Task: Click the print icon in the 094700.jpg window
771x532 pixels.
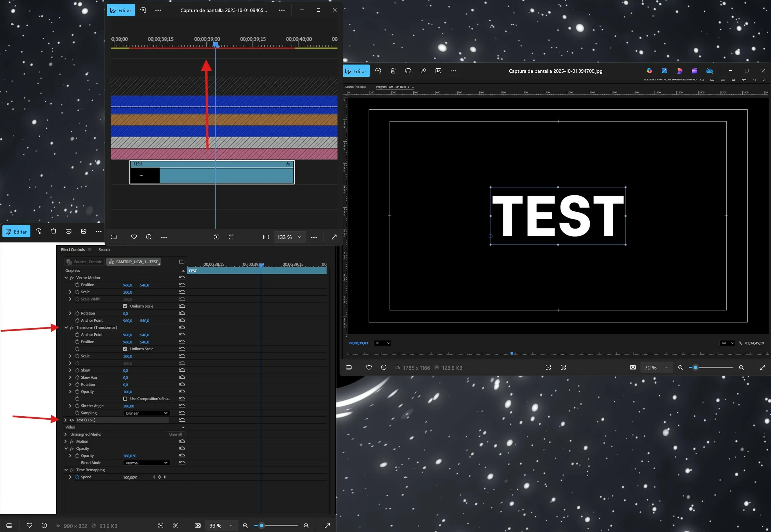Action: click(408, 71)
